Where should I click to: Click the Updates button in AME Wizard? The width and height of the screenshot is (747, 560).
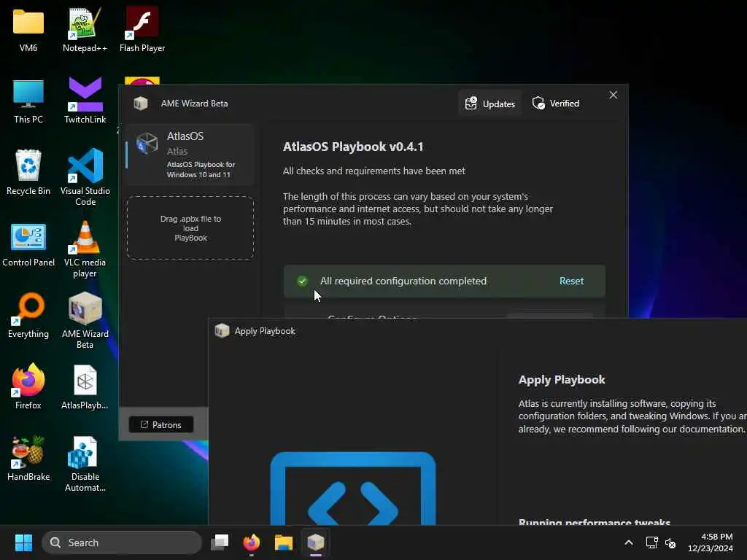point(490,104)
